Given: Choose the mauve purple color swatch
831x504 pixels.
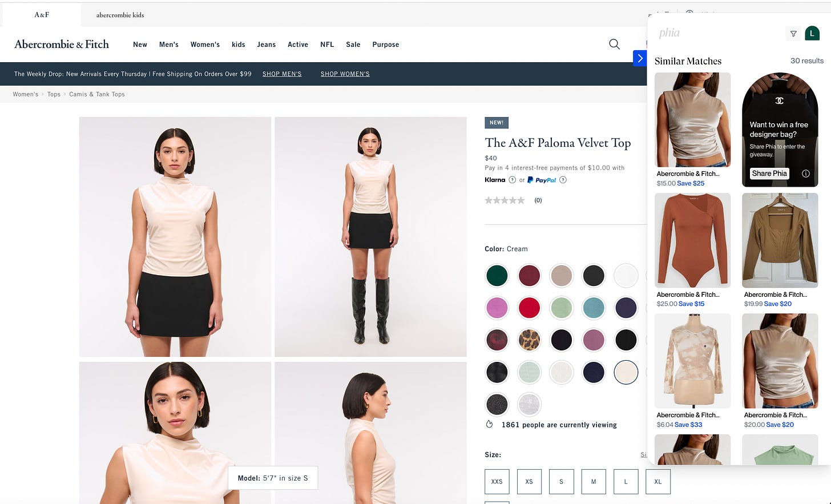Looking at the screenshot, I should [x=594, y=340].
